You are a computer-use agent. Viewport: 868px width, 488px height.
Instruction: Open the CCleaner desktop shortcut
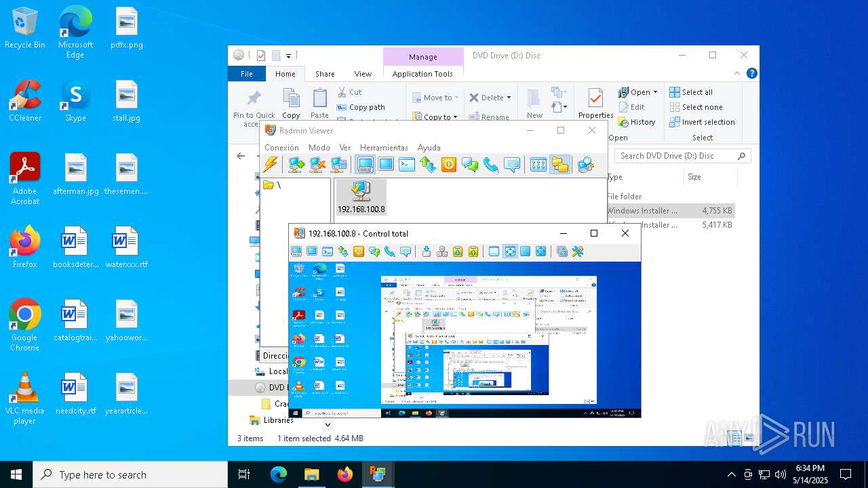pyautogui.click(x=25, y=102)
